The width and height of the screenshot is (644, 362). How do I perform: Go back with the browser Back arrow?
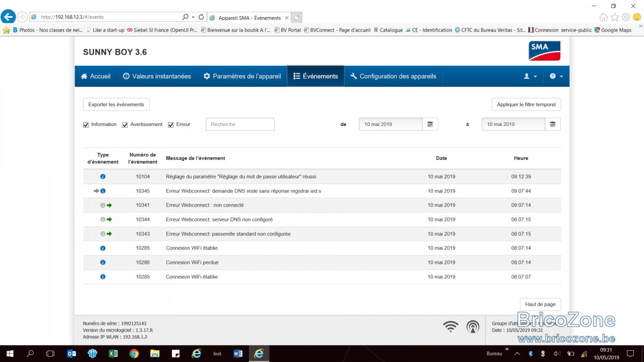coord(8,17)
